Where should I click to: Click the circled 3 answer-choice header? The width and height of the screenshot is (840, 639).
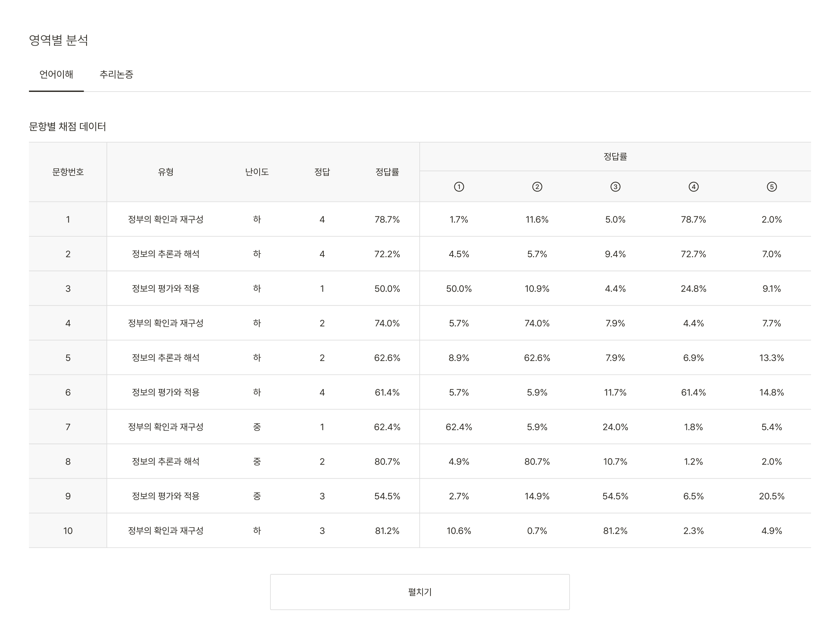[x=615, y=187]
